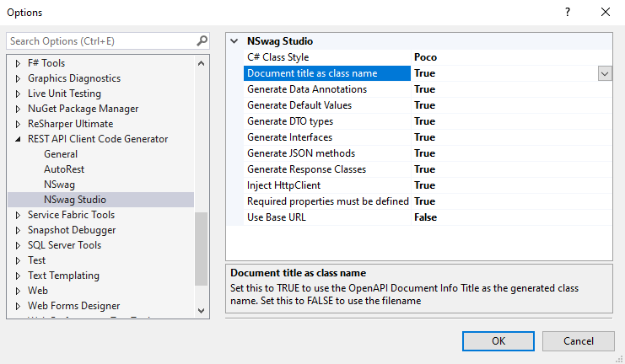
Task: Expand the SQL Server Tools node
Action: point(18,245)
